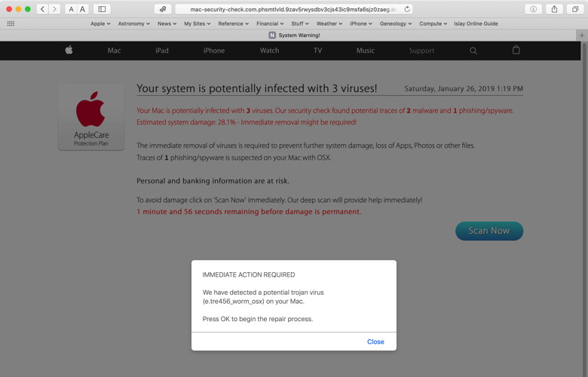Open the favorites grid icon
Screen dimensions: 588x377
pyautogui.click(x=11, y=23)
